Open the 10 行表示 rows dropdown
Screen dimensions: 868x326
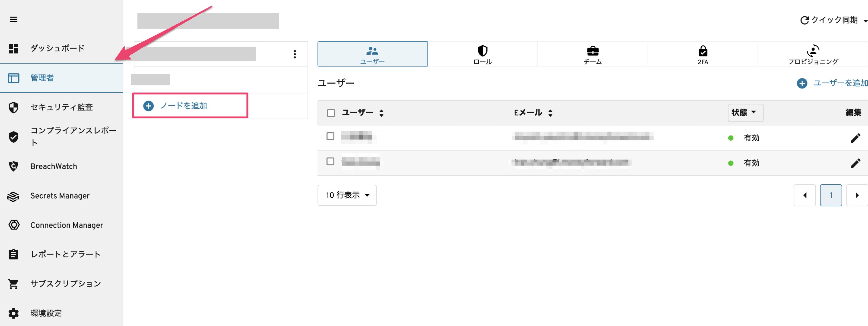(347, 195)
